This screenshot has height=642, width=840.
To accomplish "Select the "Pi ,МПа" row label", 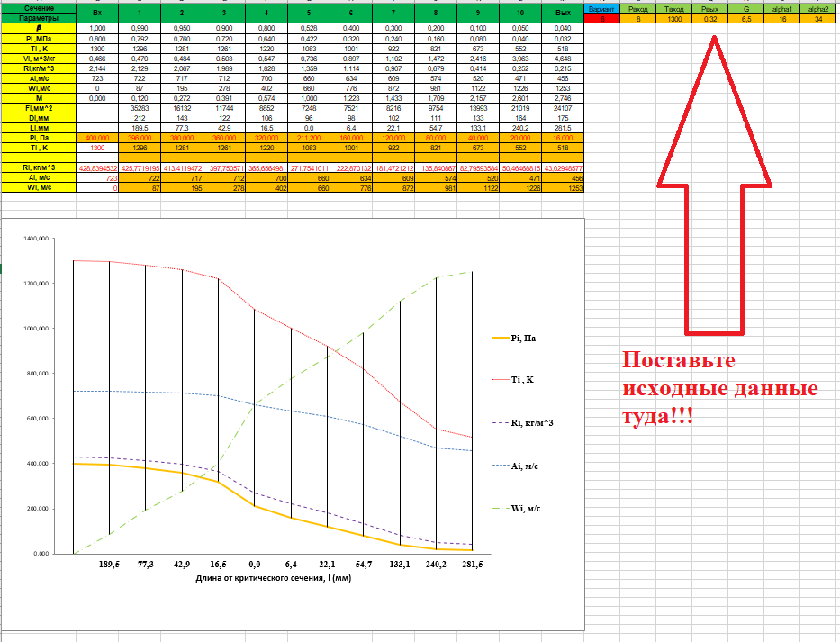I will tap(39, 39).
